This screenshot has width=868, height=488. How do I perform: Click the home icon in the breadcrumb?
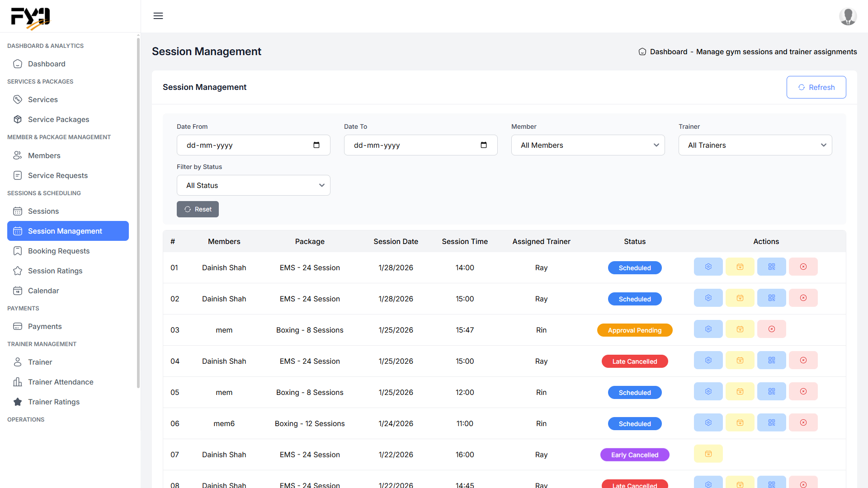(642, 52)
